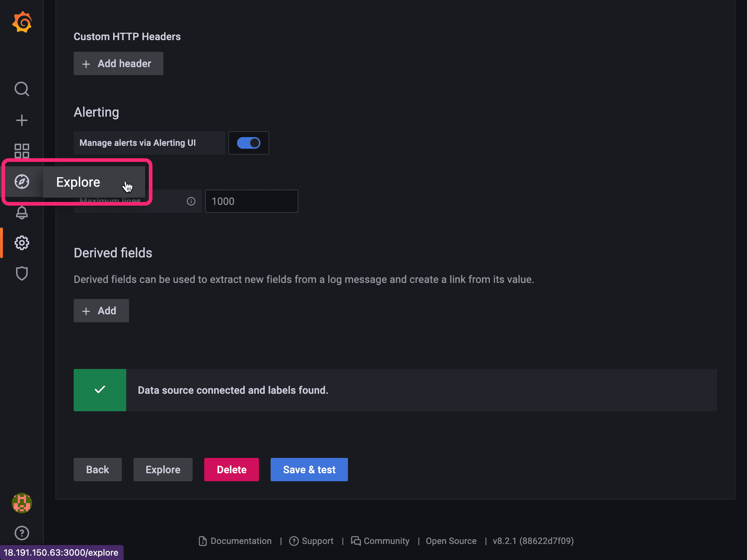Click the Add header button

click(118, 63)
